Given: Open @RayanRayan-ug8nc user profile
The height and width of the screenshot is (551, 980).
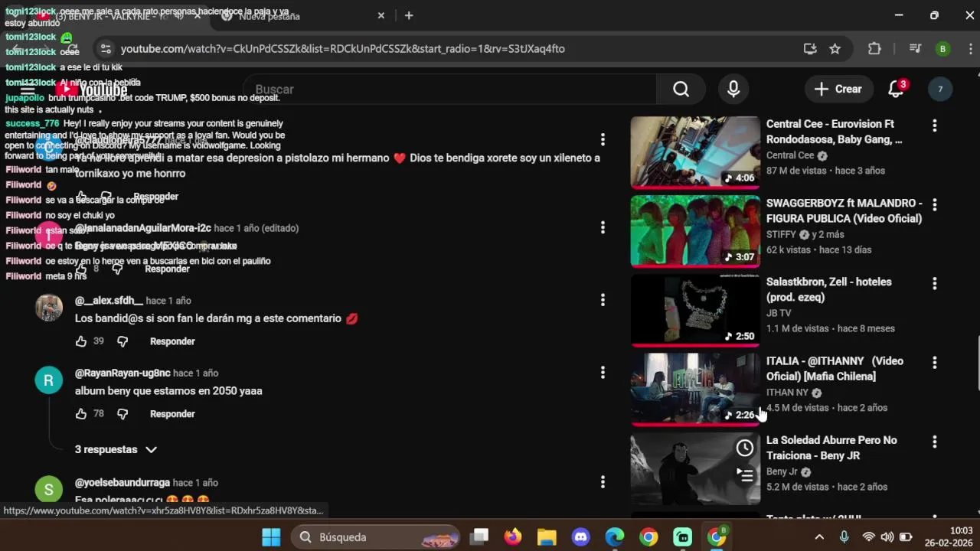Looking at the screenshot, I should click(x=122, y=373).
